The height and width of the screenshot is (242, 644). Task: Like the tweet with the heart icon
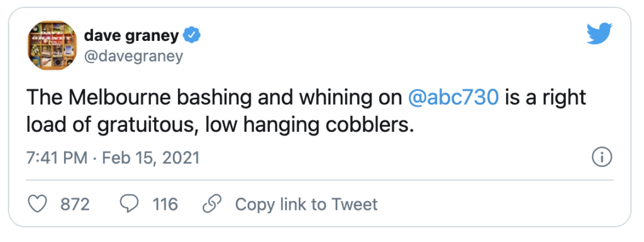pyautogui.click(x=37, y=204)
